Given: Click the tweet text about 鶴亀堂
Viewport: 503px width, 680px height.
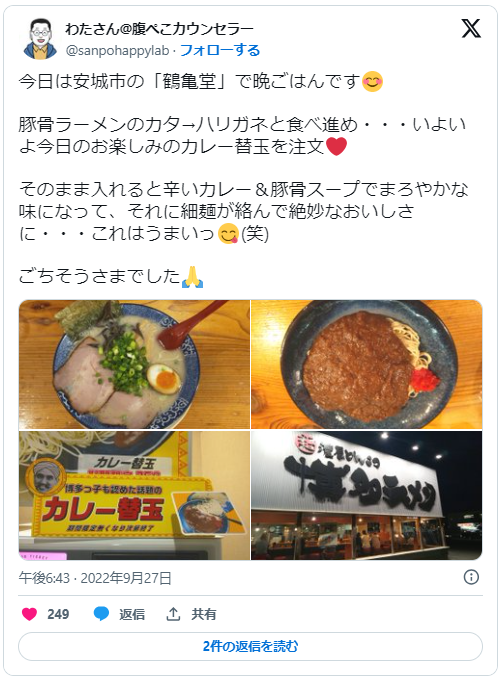Looking at the screenshot, I should point(200,82).
